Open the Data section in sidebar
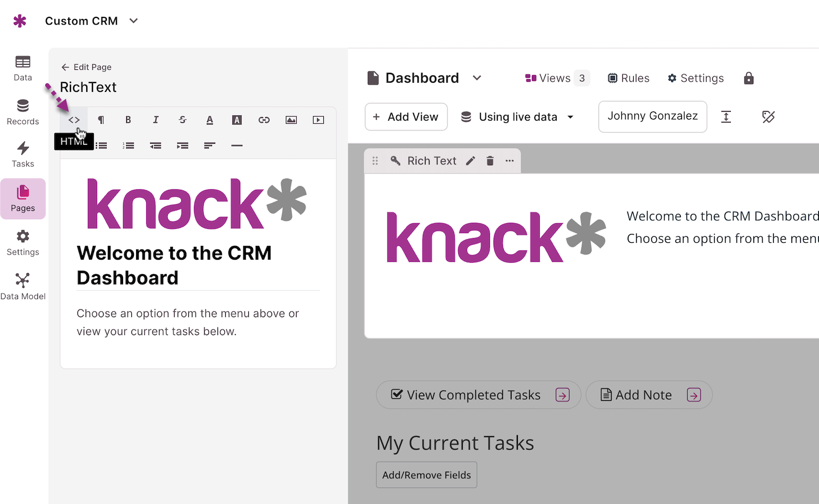Viewport: 819px width, 504px height. click(23, 68)
